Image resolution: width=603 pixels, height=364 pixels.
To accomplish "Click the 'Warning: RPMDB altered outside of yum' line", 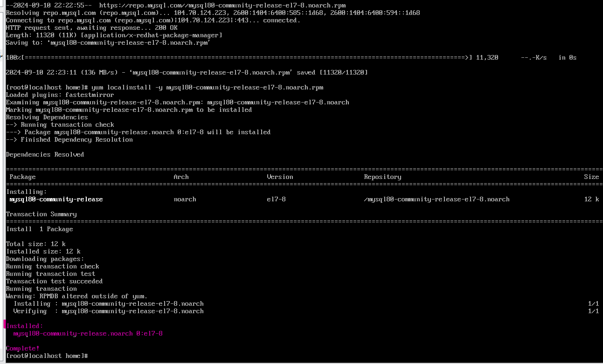I will click(x=76, y=296).
